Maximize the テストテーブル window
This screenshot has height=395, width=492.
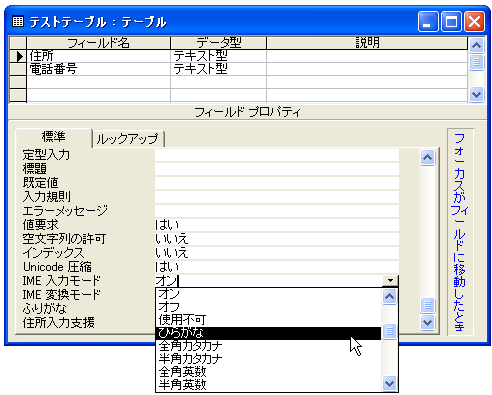pyautogui.click(x=451, y=22)
